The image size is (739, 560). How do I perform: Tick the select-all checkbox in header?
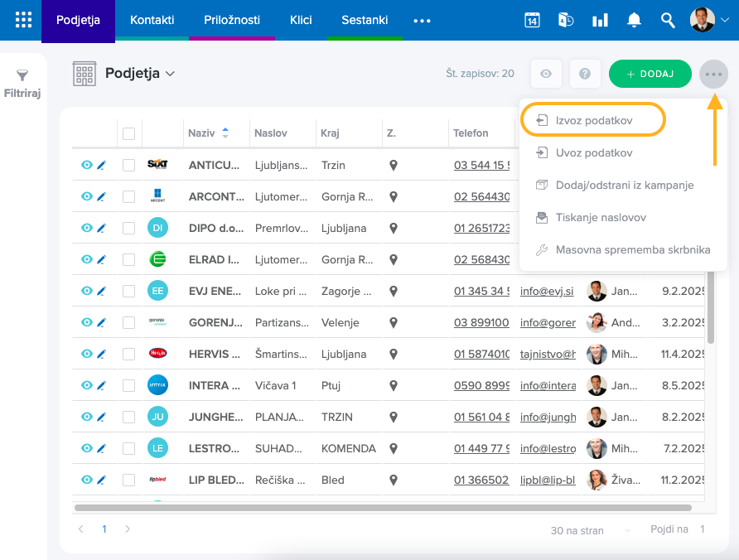click(x=128, y=133)
